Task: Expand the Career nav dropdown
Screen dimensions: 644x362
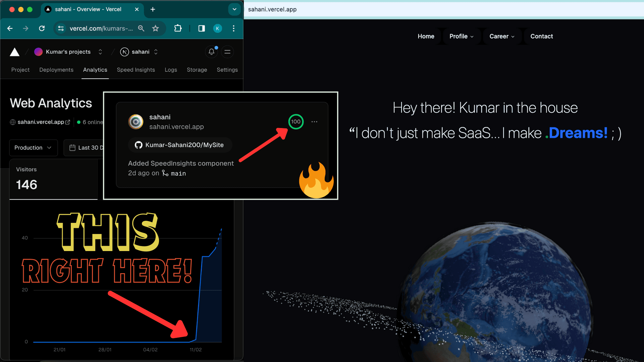Action: [x=501, y=37]
